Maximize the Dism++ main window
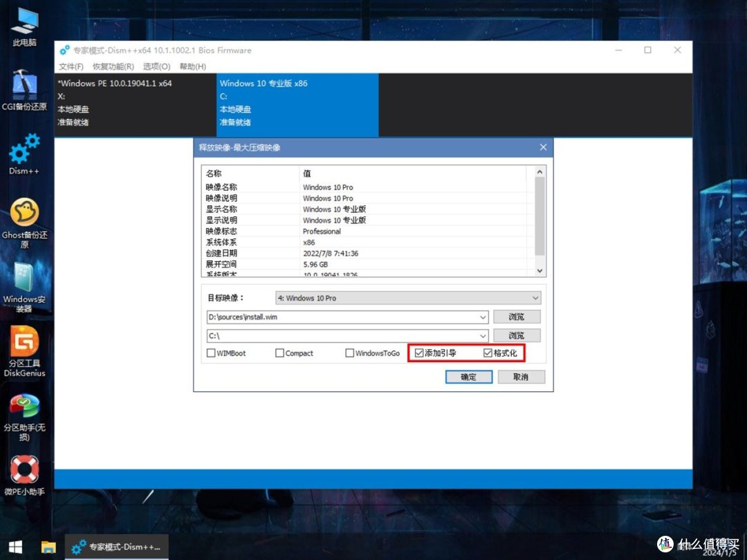747x560 pixels. pos(648,50)
